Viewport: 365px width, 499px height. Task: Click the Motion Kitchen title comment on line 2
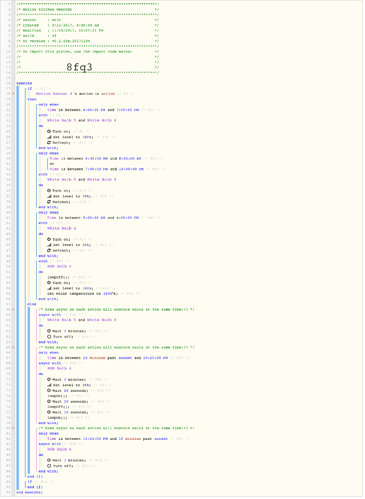tap(88, 9)
